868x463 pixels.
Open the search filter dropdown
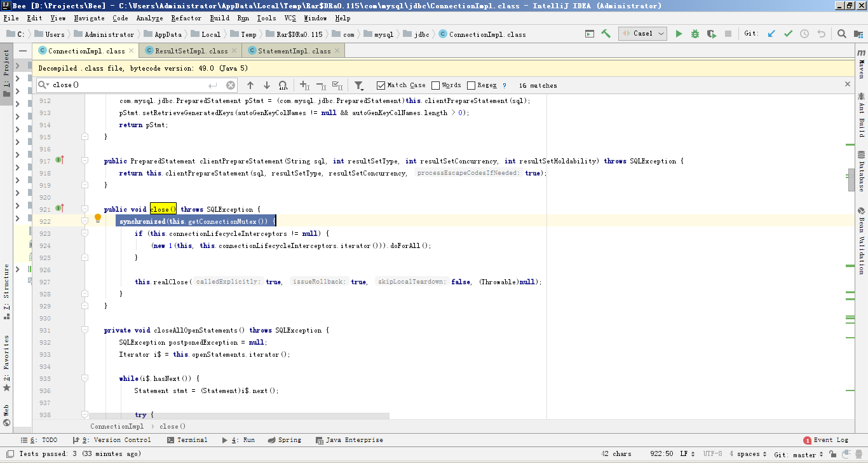(359, 85)
